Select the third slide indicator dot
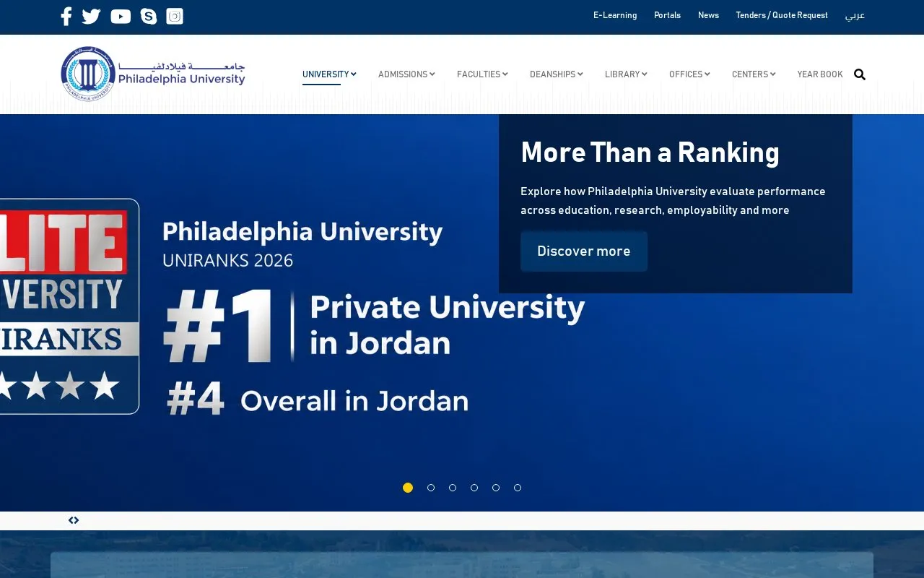Image resolution: width=924 pixels, height=578 pixels. [453, 488]
